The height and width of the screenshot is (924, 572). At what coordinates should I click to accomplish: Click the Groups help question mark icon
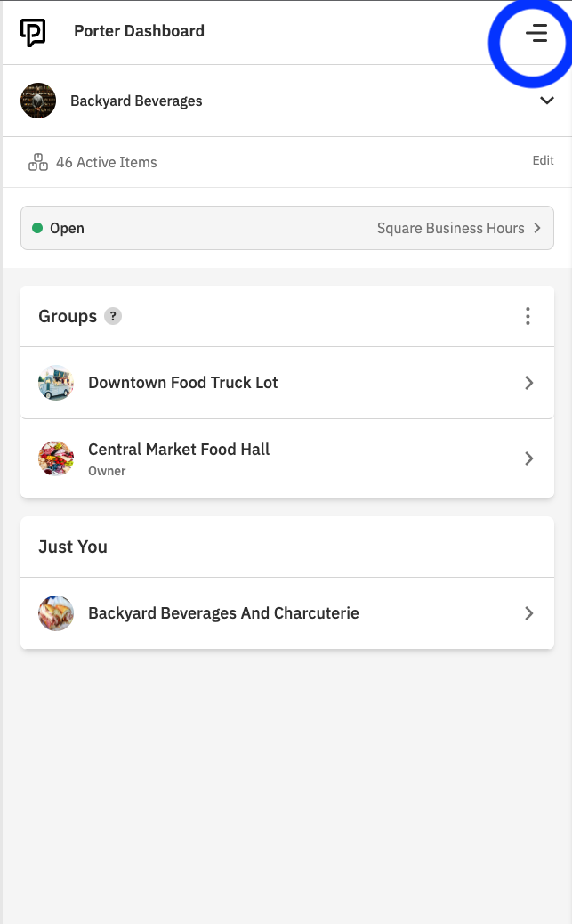pyautogui.click(x=113, y=316)
